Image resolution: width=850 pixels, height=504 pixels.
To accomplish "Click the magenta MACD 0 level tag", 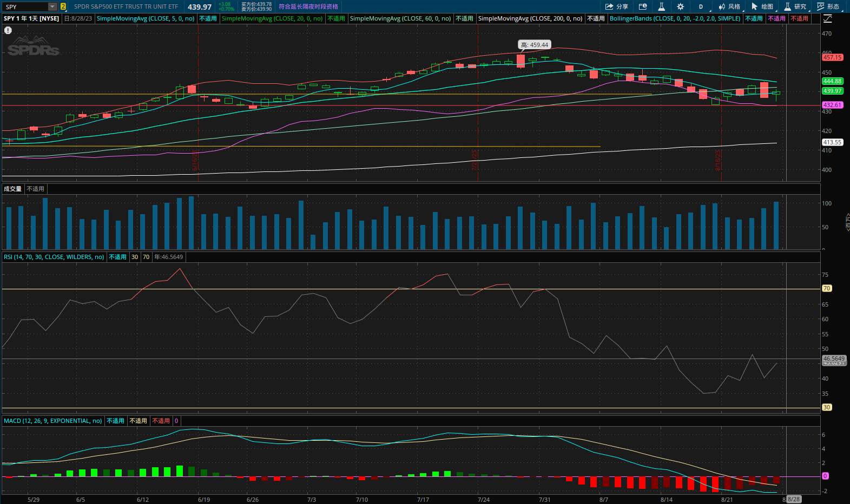I will point(825,476).
